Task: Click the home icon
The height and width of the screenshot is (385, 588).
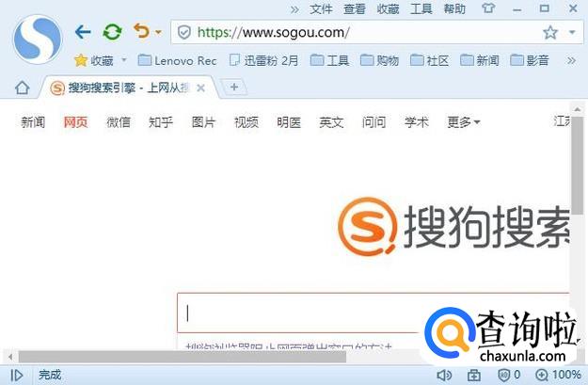Action: tap(23, 88)
